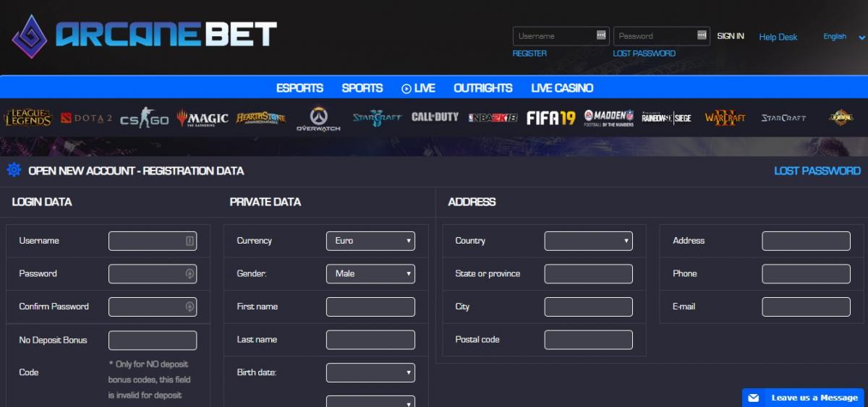Select the Dota 2 game icon
The width and height of the screenshot is (868, 407).
click(x=87, y=118)
